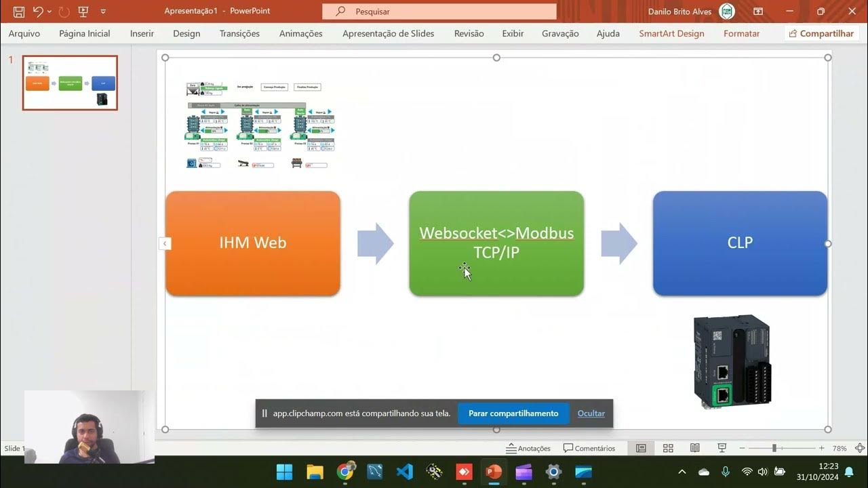Screen dimensions: 868x488
Task: Click OneDrive cloud tray icon
Action: coord(704,472)
